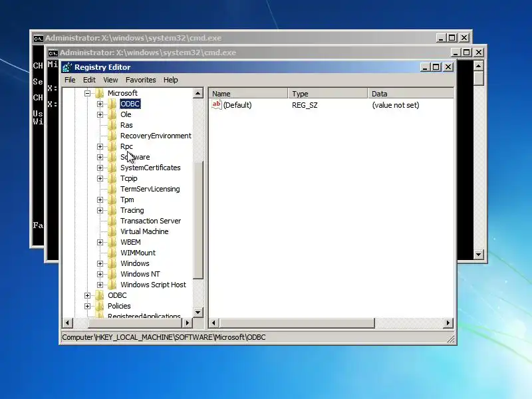Click the SystemCertificates folder icon
Image resolution: width=532 pixels, height=399 pixels.
coord(112,168)
